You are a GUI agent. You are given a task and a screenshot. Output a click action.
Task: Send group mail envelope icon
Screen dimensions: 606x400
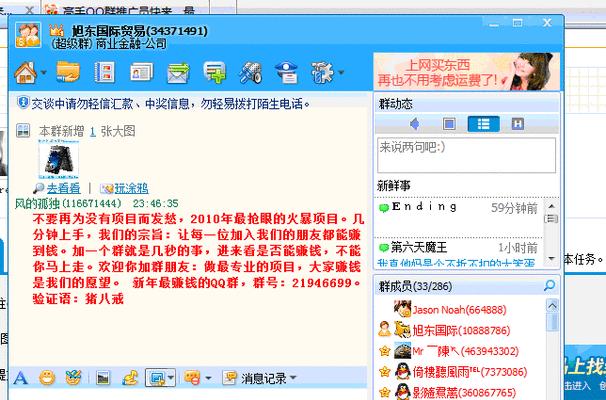[x=178, y=73]
